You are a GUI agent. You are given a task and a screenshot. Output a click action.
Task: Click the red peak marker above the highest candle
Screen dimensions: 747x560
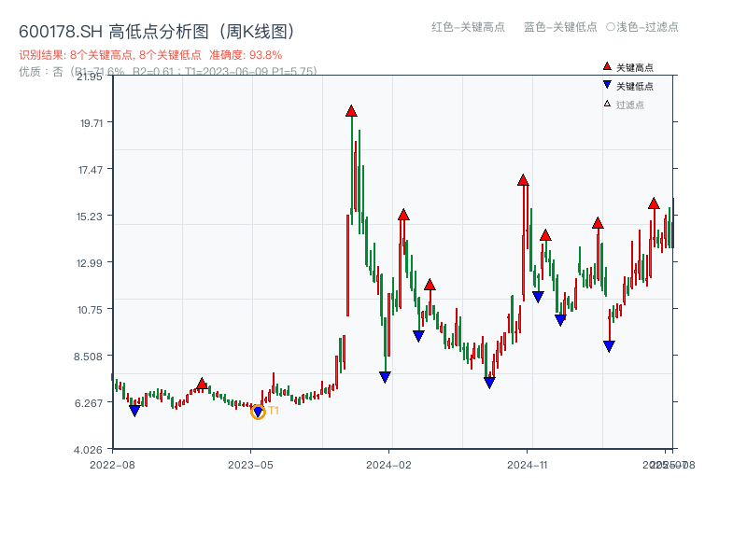point(351,110)
